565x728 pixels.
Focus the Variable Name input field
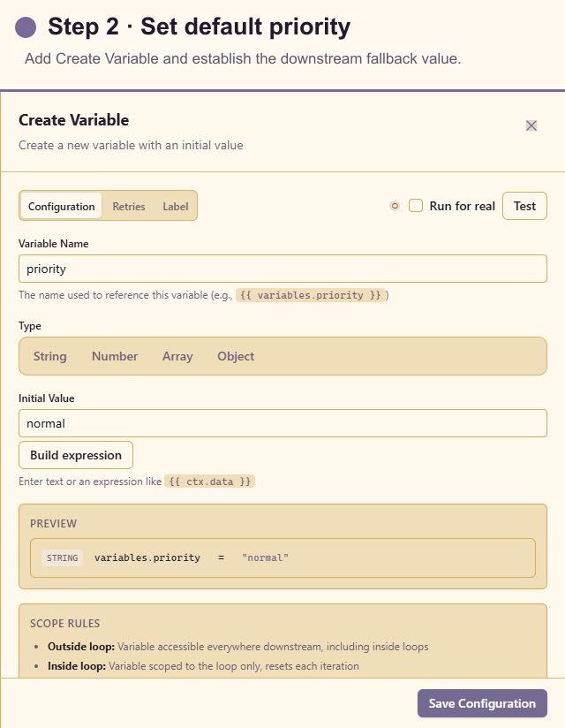[x=282, y=269]
